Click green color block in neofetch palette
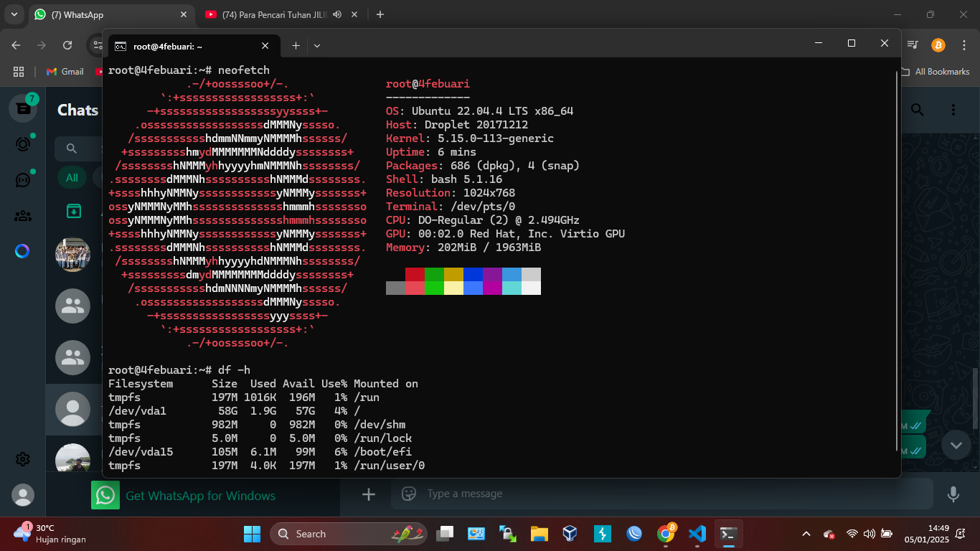The height and width of the screenshot is (551, 980). coord(434,275)
